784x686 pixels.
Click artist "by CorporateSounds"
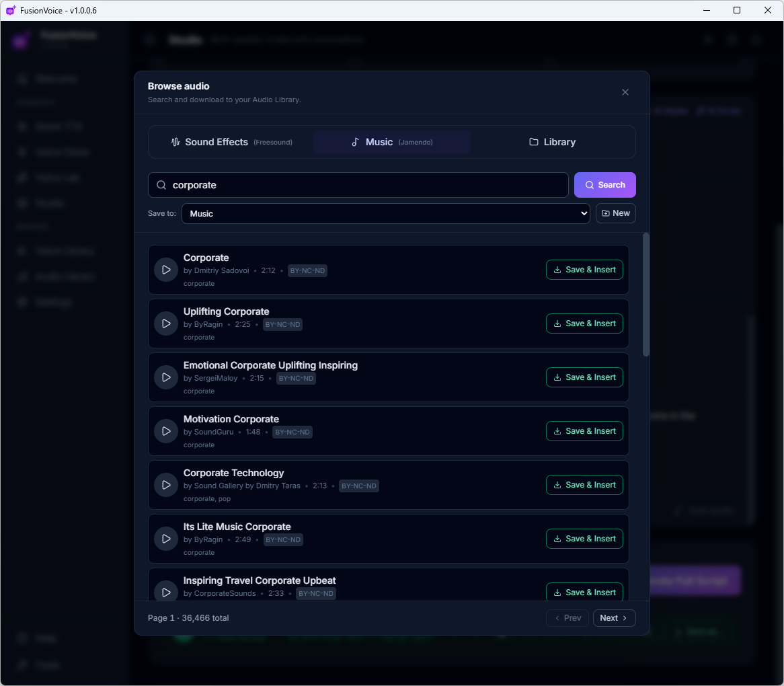tap(219, 593)
